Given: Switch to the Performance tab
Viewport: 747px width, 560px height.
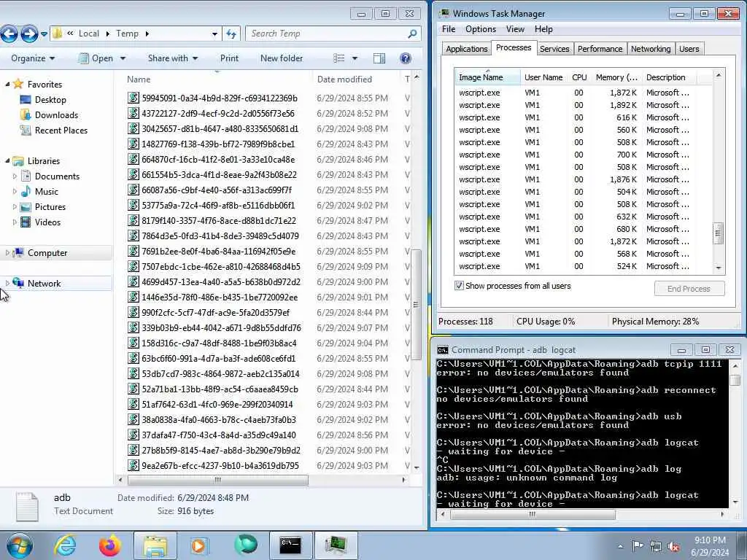Looking at the screenshot, I should tap(600, 49).
